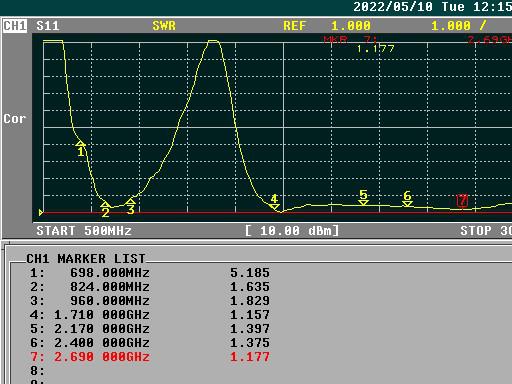Select marker 6 triangle at 2.400 GHz
This screenshot has height=384, width=512.
point(407,204)
